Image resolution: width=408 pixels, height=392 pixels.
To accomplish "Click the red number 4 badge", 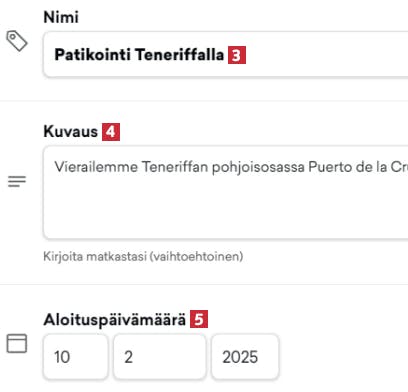I will click(111, 132).
